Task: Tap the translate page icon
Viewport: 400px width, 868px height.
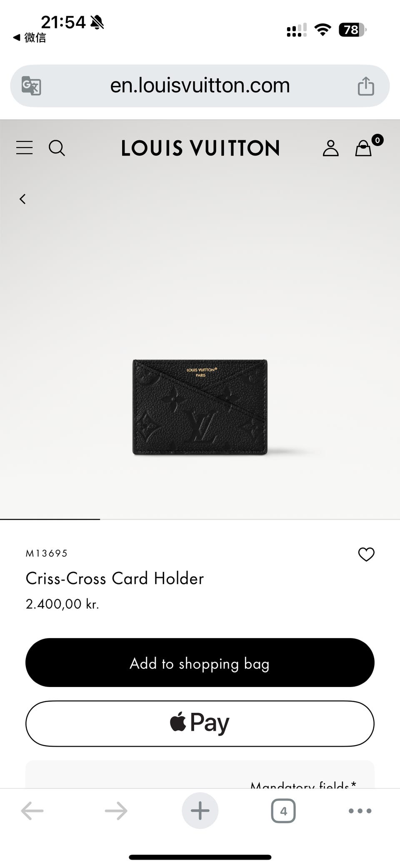Action: pyautogui.click(x=31, y=86)
